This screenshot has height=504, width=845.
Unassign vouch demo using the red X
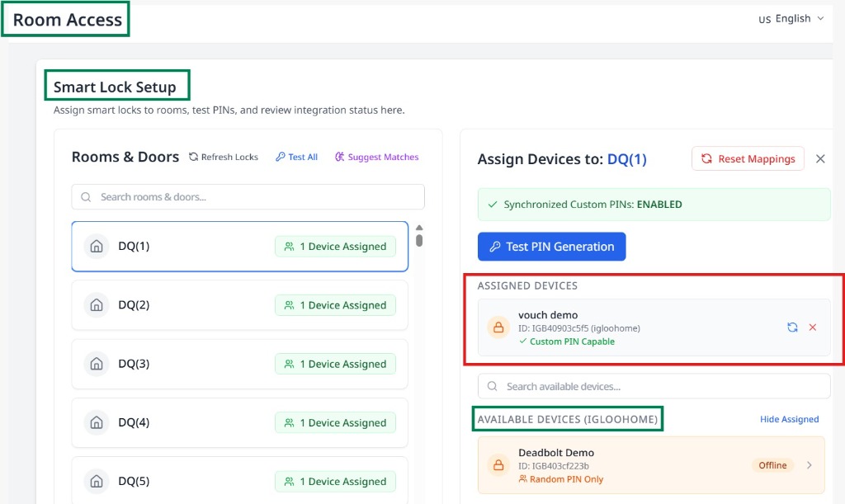pyautogui.click(x=810, y=327)
